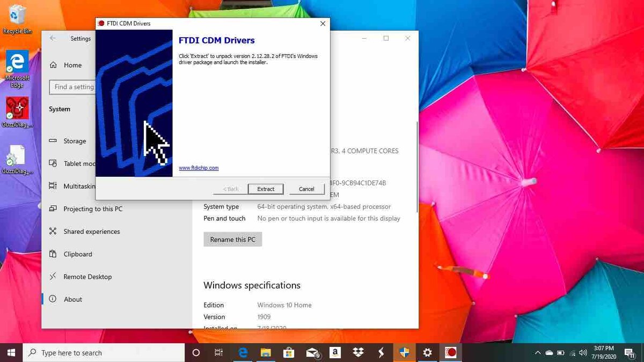Select the Microsoft Edge desktop shortcut
Image resolution: width=644 pixels, height=362 pixels.
[17, 70]
